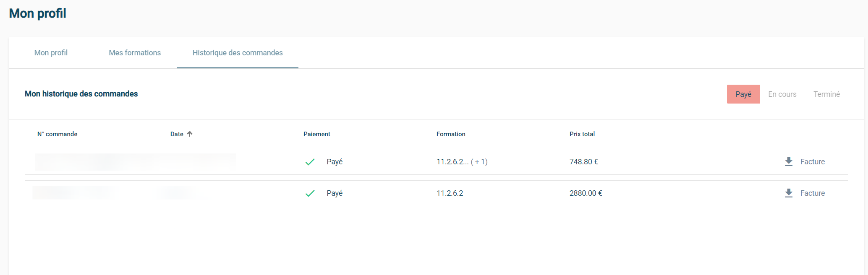
Task: Open the 11.2.6.2 formation order row
Action: click(x=450, y=193)
